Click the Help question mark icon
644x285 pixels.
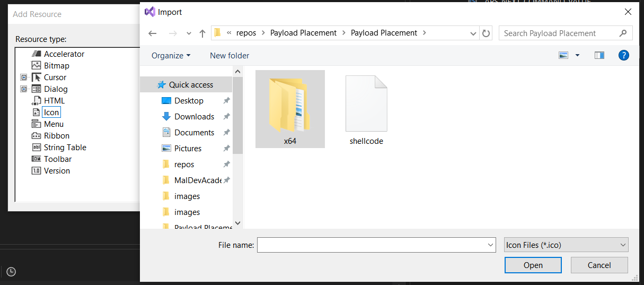click(624, 55)
